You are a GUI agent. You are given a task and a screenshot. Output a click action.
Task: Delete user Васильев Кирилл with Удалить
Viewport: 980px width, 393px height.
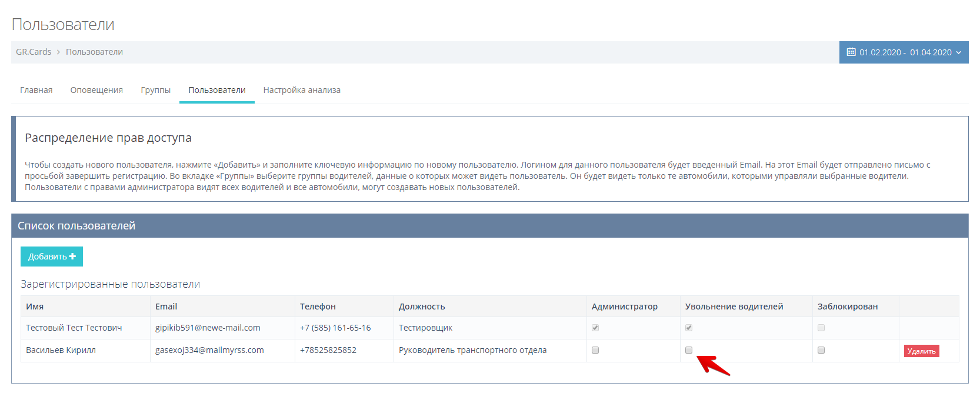pyautogui.click(x=921, y=351)
